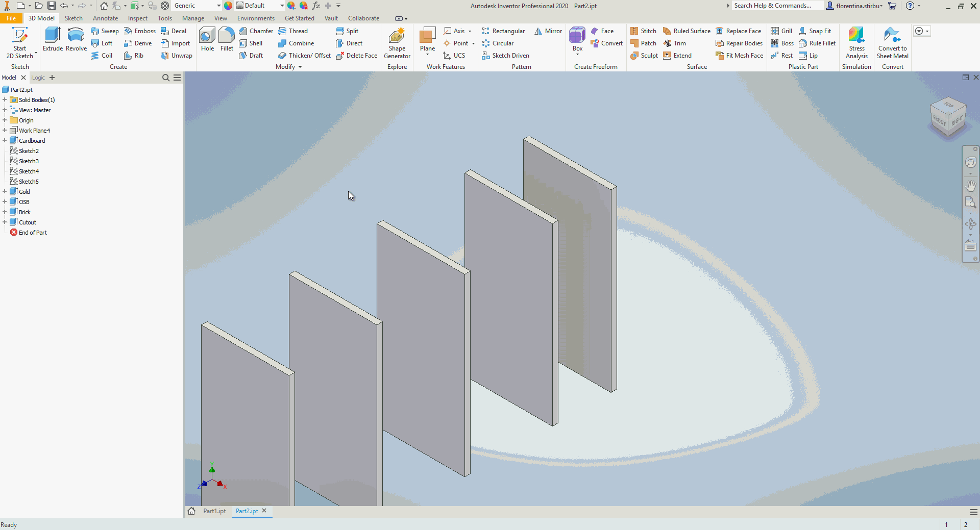Click the Emboss tool
The image size is (980, 530).
[x=140, y=31]
